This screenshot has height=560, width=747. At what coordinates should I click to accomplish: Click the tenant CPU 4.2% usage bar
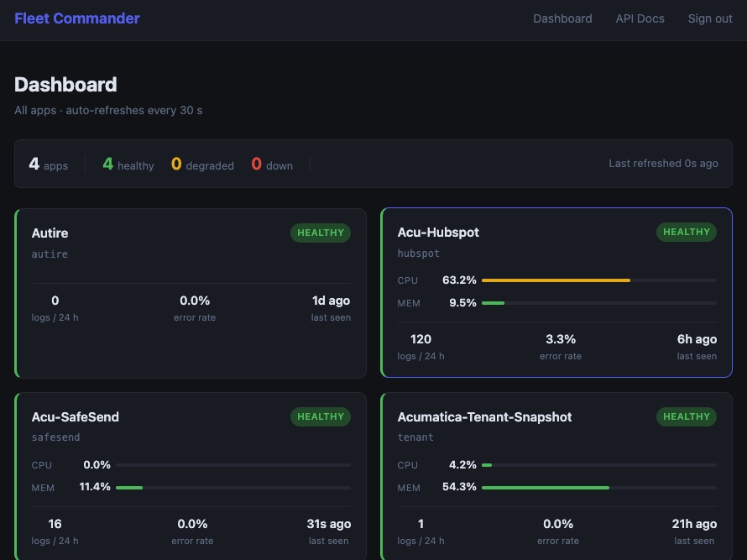coord(598,464)
